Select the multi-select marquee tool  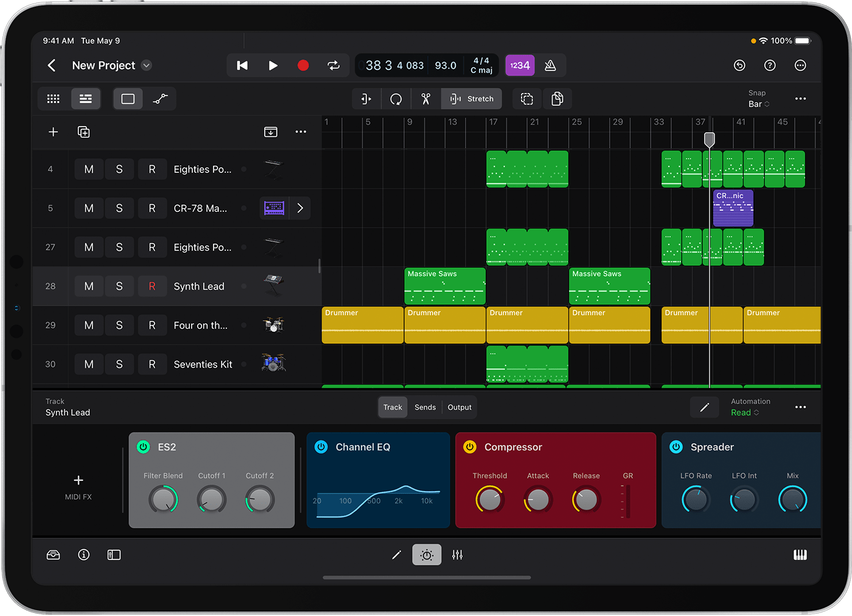point(526,98)
